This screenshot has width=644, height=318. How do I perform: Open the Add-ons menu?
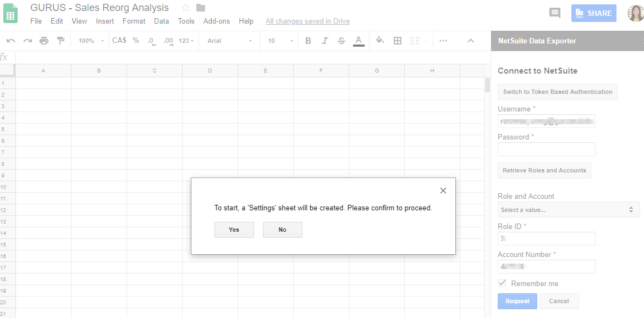pyautogui.click(x=217, y=21)
